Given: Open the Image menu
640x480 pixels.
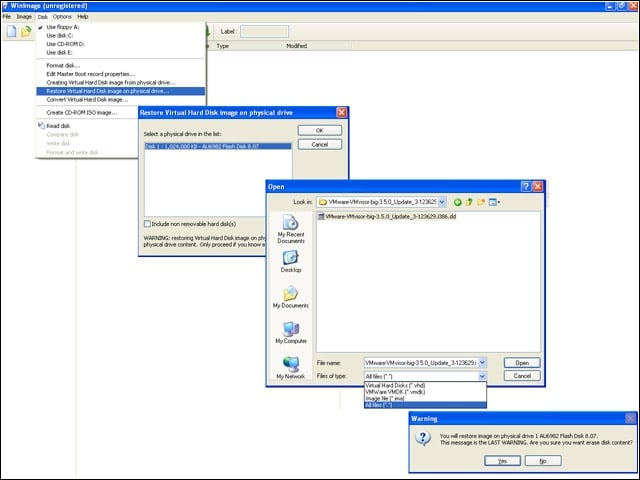Looking at the screenshot, I should [24, 17].
